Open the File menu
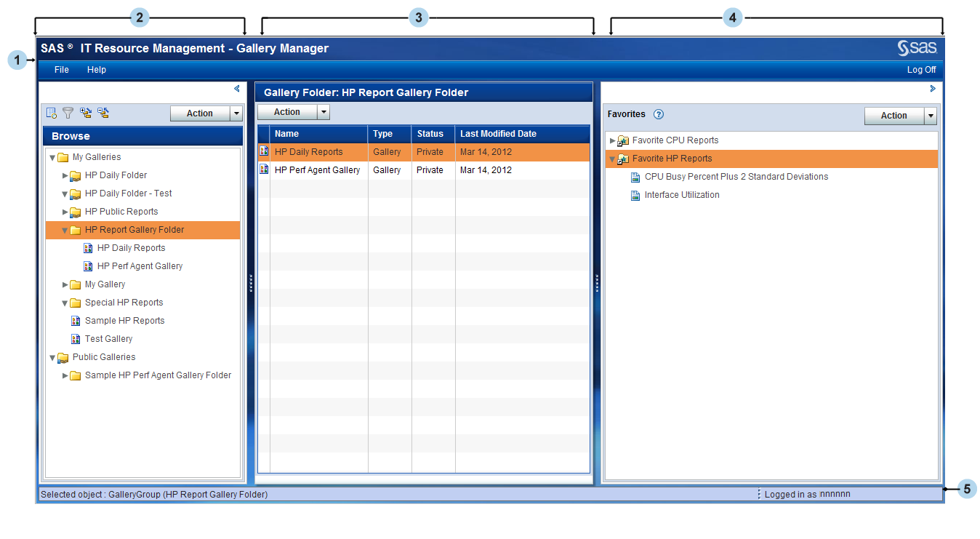The width and height of the screenshot is (980, 539). pos(60,69)
